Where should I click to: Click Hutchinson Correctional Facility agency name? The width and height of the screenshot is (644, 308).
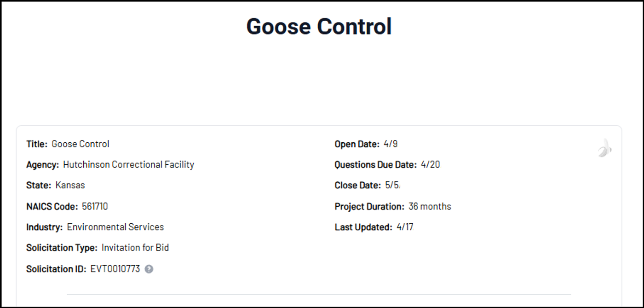(129, 164)
